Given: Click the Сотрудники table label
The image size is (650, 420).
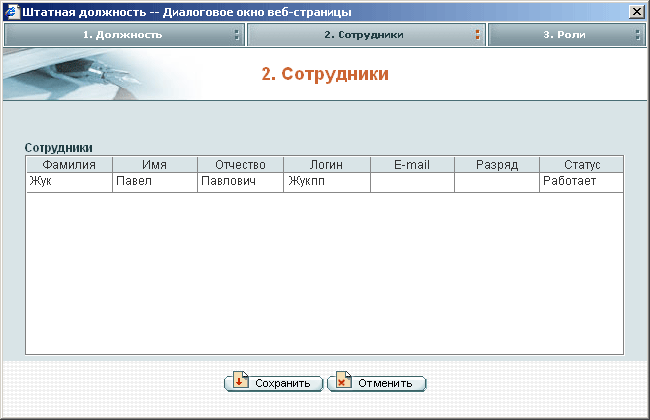Looking at the screenshot, I should tap(58, 148).
